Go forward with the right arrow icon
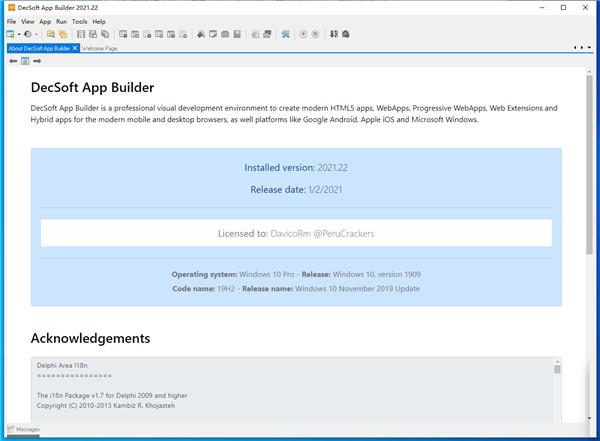600x441 pixels. click(x=37, y=61)
